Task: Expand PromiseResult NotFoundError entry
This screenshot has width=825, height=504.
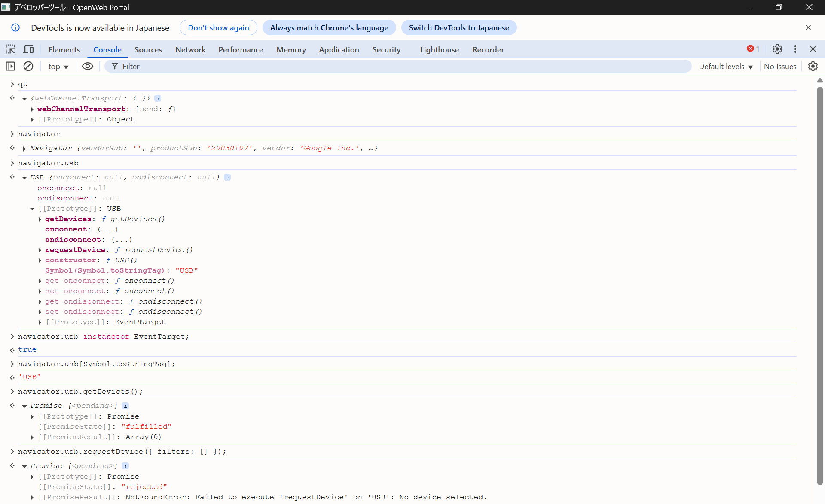Action: [32, 497]
